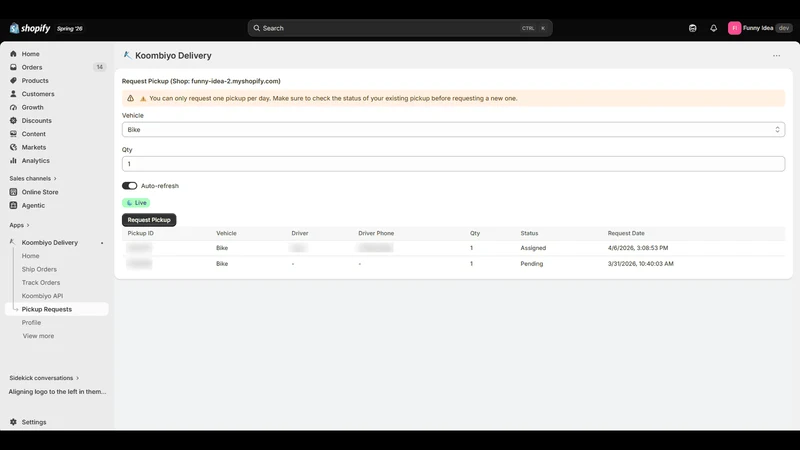The image size is (800, 450).
Task: Open the Funny Idea account avatar
Action: (734, 28)
